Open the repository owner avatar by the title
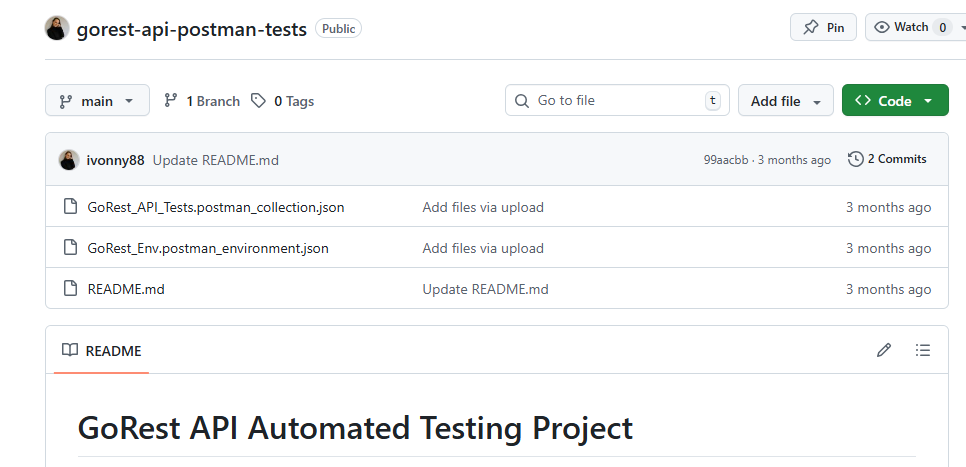 tap(57, 28)
